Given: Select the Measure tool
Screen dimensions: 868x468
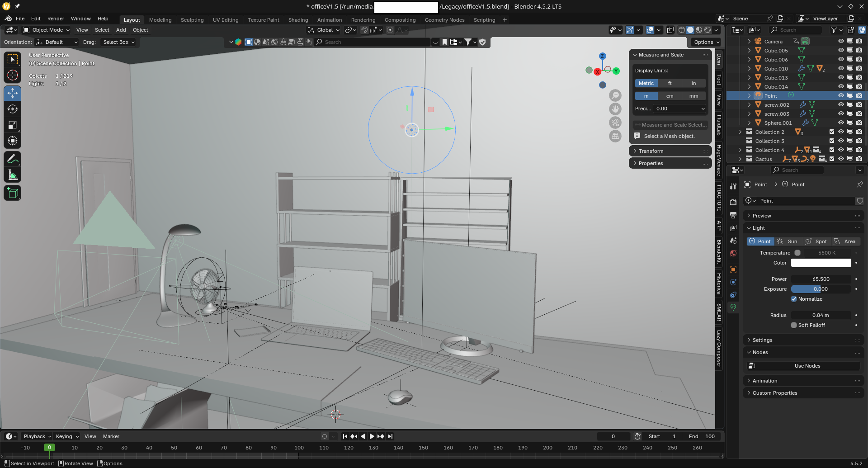Looking at the screenshot, I should click(13, 175).
